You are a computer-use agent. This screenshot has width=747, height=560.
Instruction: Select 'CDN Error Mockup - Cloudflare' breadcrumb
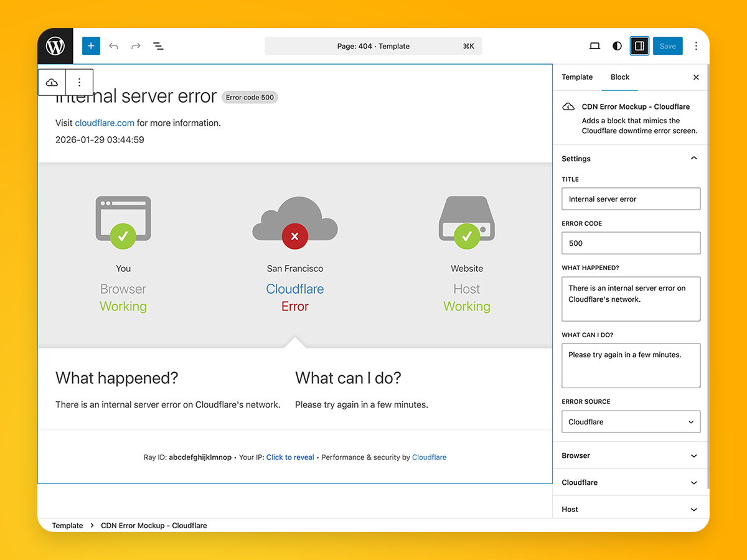click(154, 526)
